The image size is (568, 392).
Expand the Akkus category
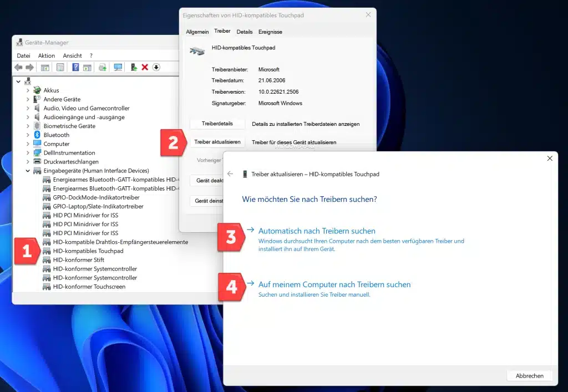(28, 90)
